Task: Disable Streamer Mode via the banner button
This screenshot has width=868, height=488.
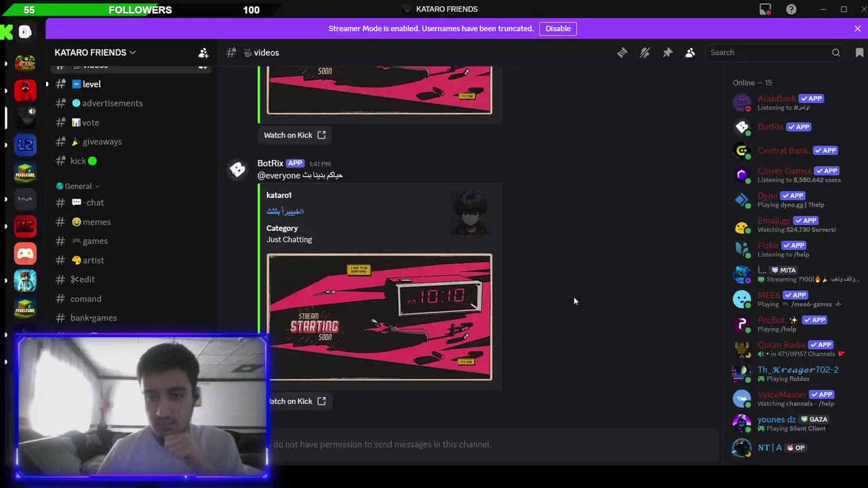Action: [x=558, y=28]
